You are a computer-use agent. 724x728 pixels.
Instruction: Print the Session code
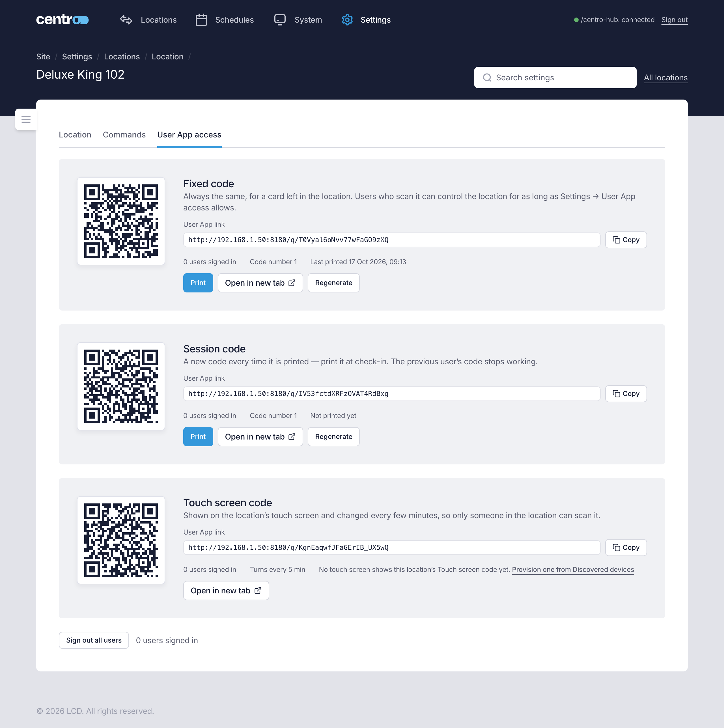(x=198, y=437)
